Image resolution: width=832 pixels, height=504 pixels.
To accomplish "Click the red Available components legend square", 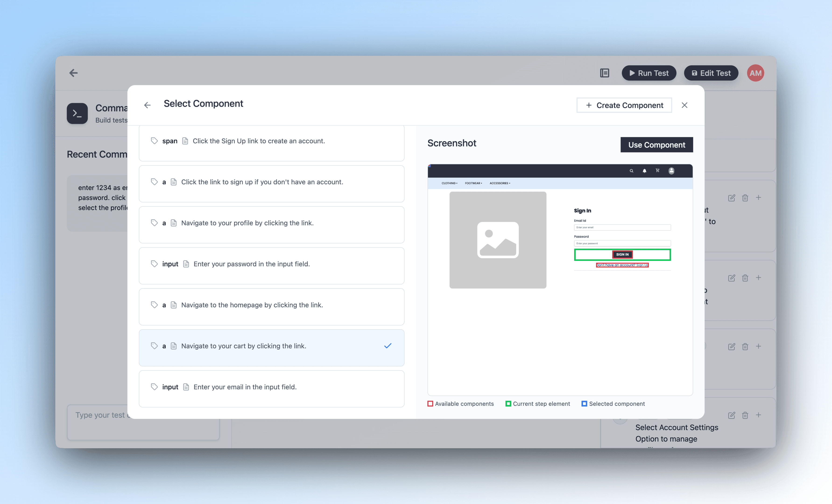I will coord(430,403).
